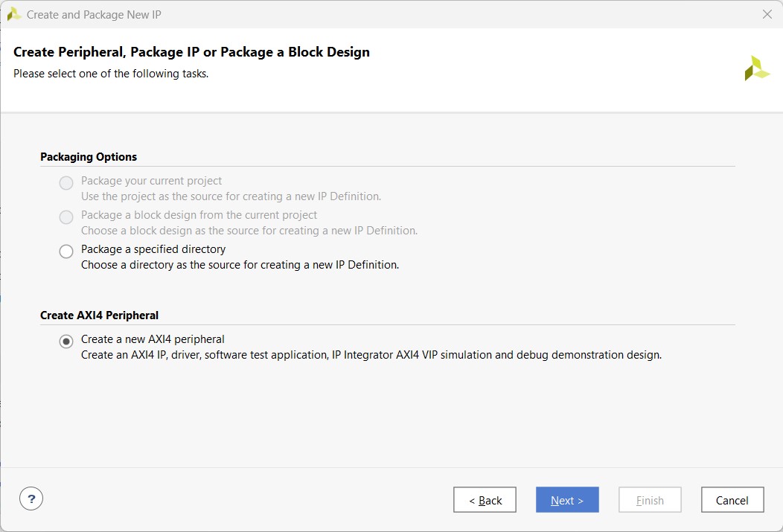Select the Create a new AXI4 peripheral radio button
Image resolution: width=783 pixels, height=532 pixels.
pyautogui.click(x=66, y=342)
